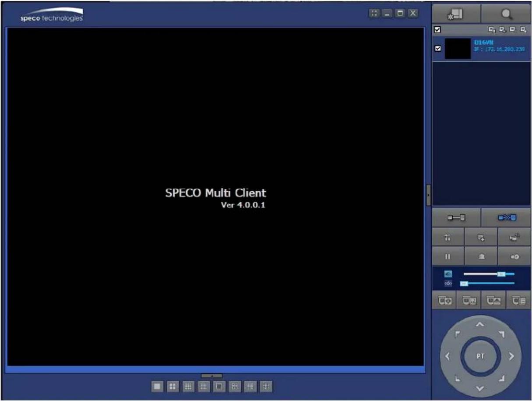Viewport: 532px width, 401px height.
Task: Minimize the Speco Multi Client window
Action: 387,14
